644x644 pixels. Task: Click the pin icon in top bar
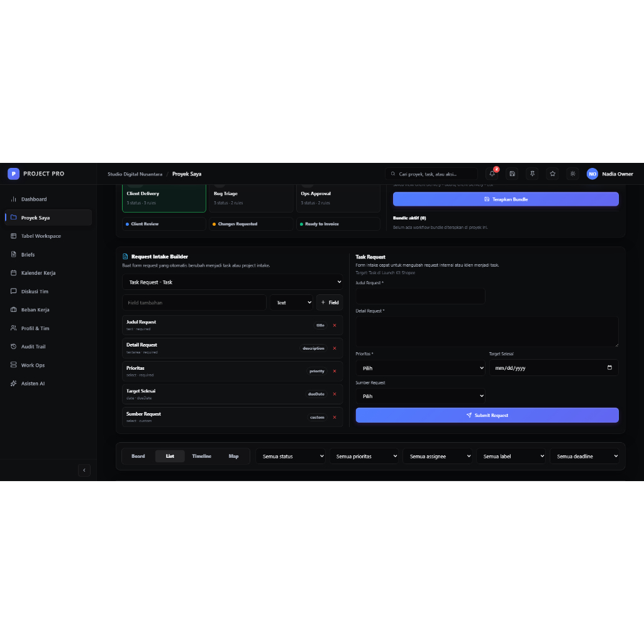pos(532,174)
